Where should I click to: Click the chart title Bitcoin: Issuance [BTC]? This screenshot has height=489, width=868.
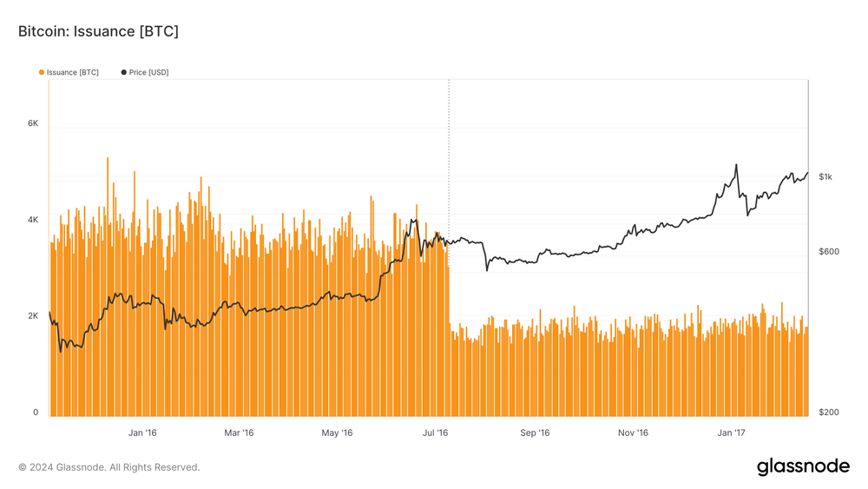98,31
